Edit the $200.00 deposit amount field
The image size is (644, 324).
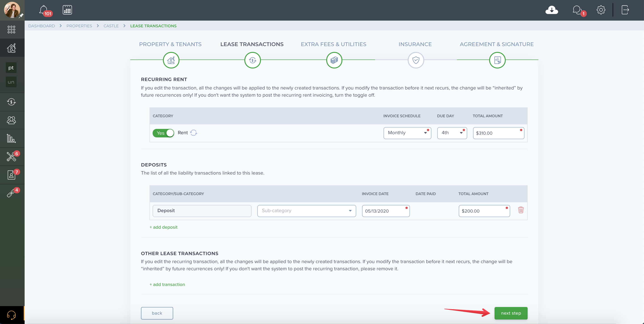coord(484,211)
